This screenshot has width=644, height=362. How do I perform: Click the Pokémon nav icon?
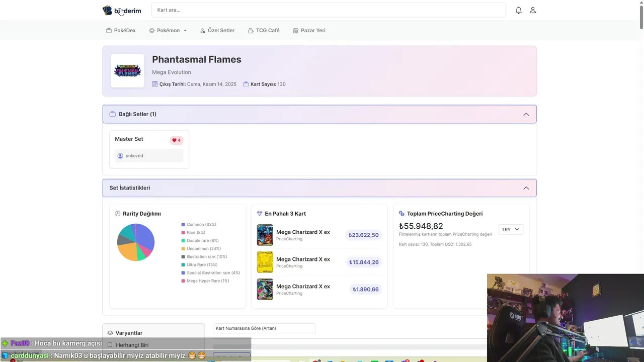[x=152, y=30]
